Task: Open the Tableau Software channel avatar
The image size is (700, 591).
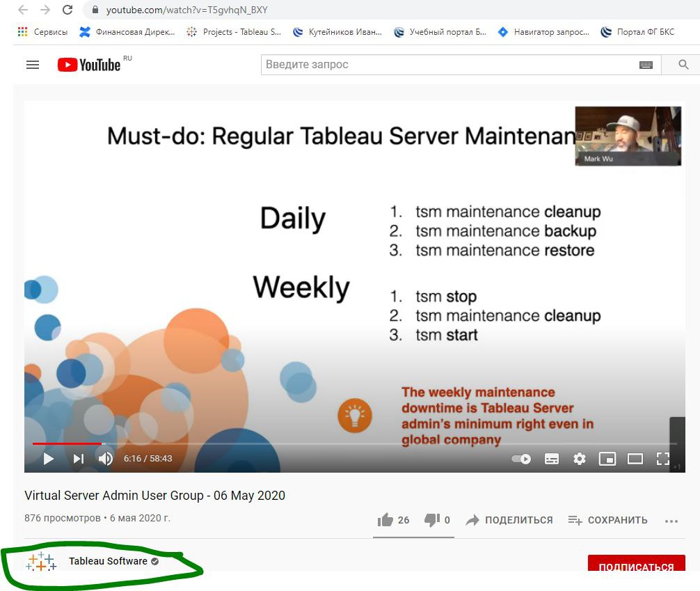Action: click(x=41, y=562)
